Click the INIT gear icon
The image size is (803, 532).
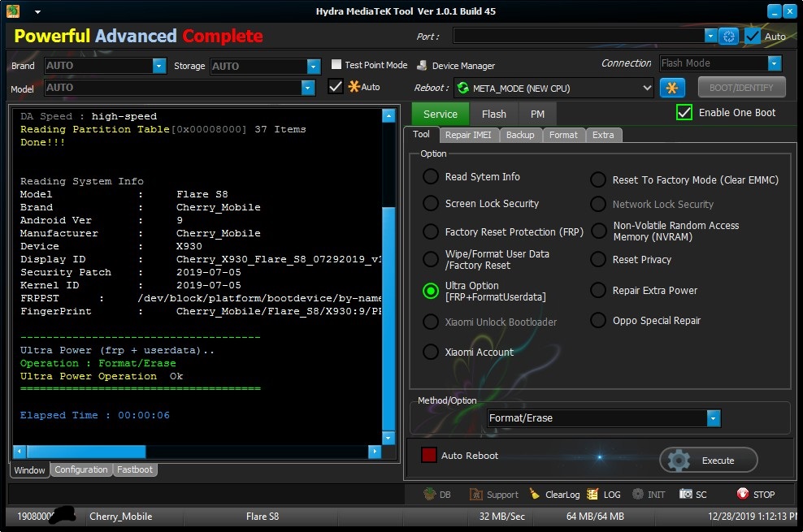(x=637, y=494)
